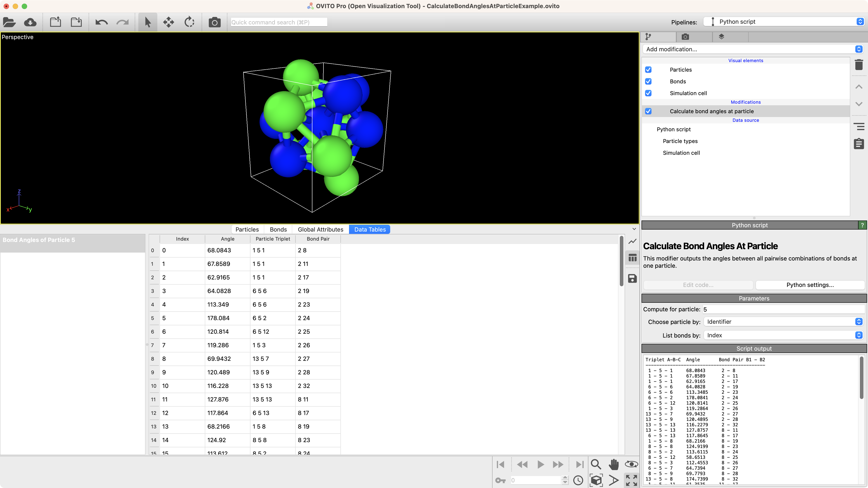
Task: Click the pipeline render output icon
Action: 686,37
